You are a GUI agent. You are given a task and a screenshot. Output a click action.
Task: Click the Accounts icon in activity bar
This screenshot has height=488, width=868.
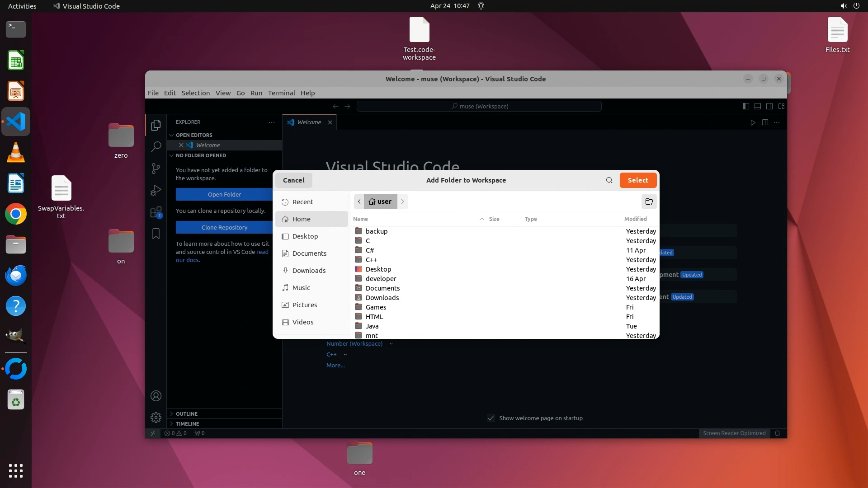(156, 396)
